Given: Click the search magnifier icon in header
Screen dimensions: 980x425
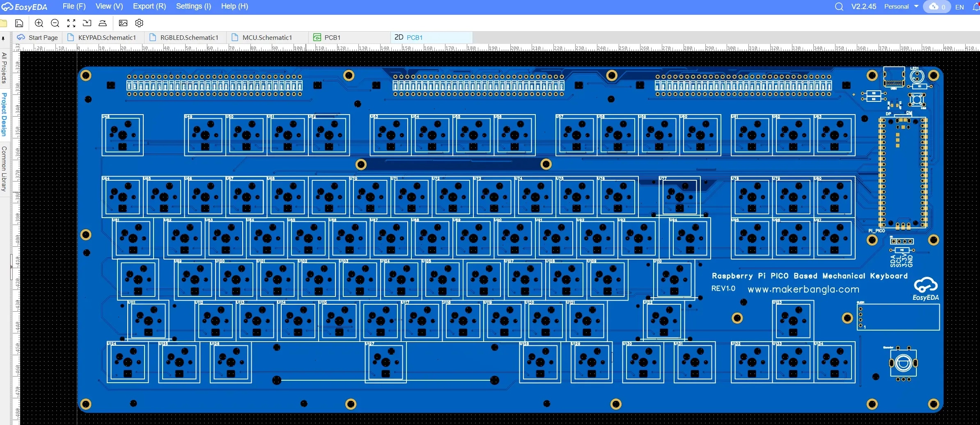Looking at the screenshot, I should click(839, 7).
